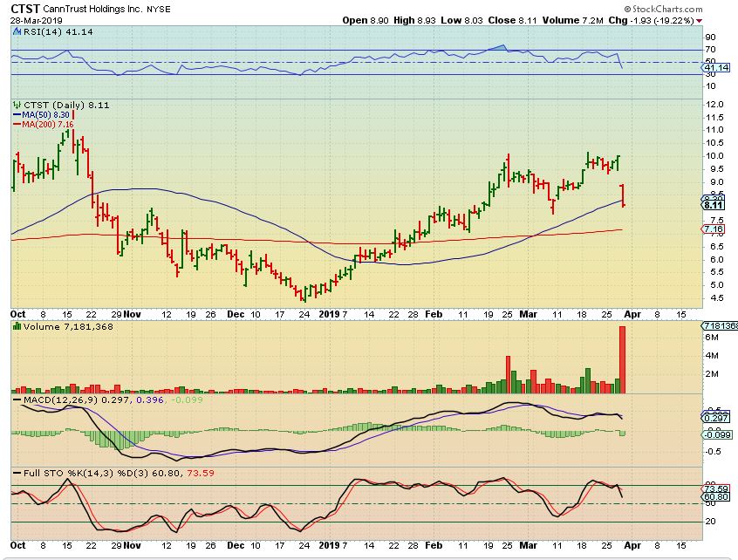
Task: Click the 73.59 stochastic legend value
Action: 201,473
